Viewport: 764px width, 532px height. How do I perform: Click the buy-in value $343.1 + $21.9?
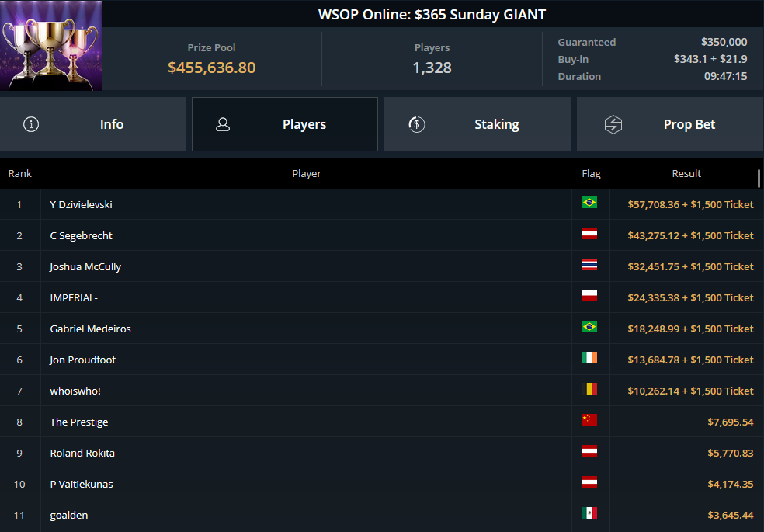click(x=710, y=59)
